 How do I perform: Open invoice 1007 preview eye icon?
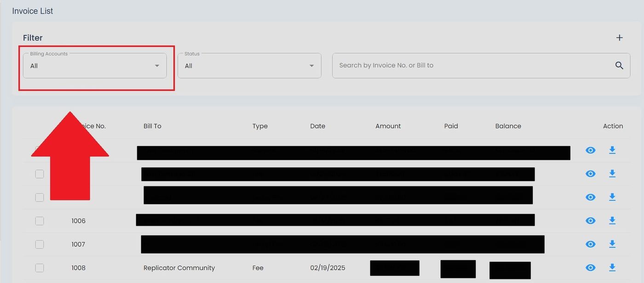(x=590, y=244)
